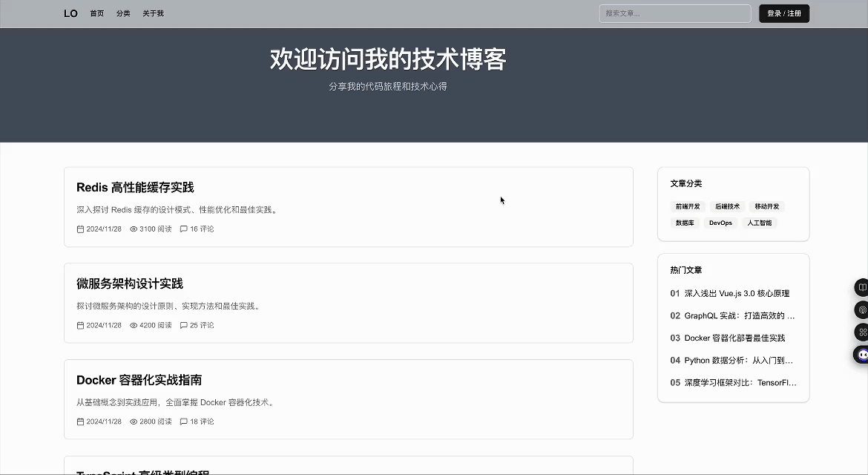Click the comment bubble icon beside 25 评论

pos(184,326)
